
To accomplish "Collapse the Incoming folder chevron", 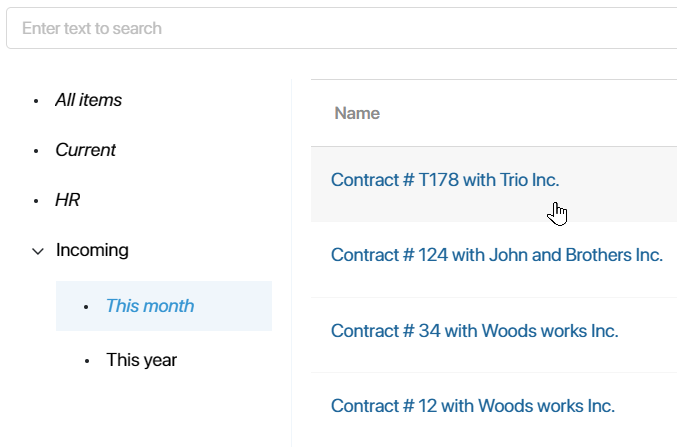I will [x=38, y=251].
